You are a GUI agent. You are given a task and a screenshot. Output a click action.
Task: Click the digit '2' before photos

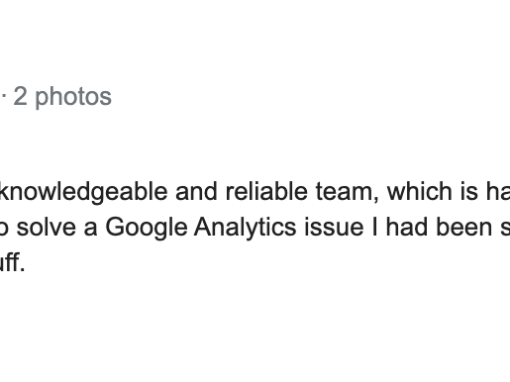[20, 96]
